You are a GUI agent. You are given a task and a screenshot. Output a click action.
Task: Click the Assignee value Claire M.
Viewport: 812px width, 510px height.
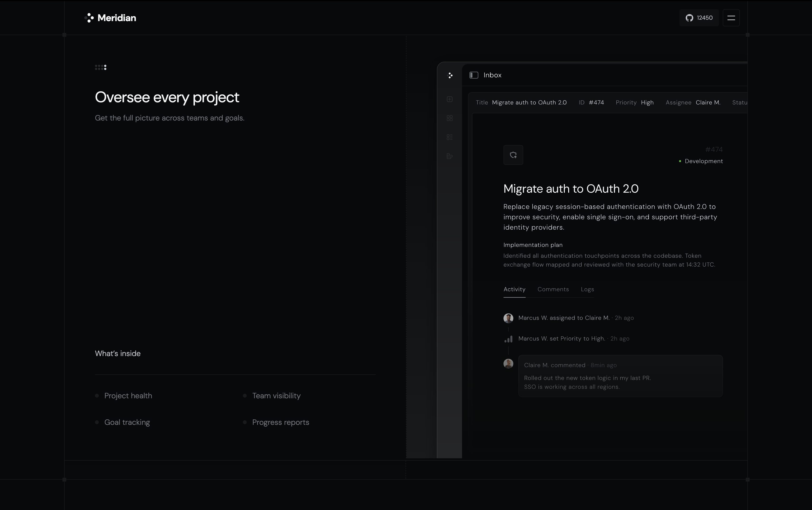pyautogui.click(x=708, y=102)
